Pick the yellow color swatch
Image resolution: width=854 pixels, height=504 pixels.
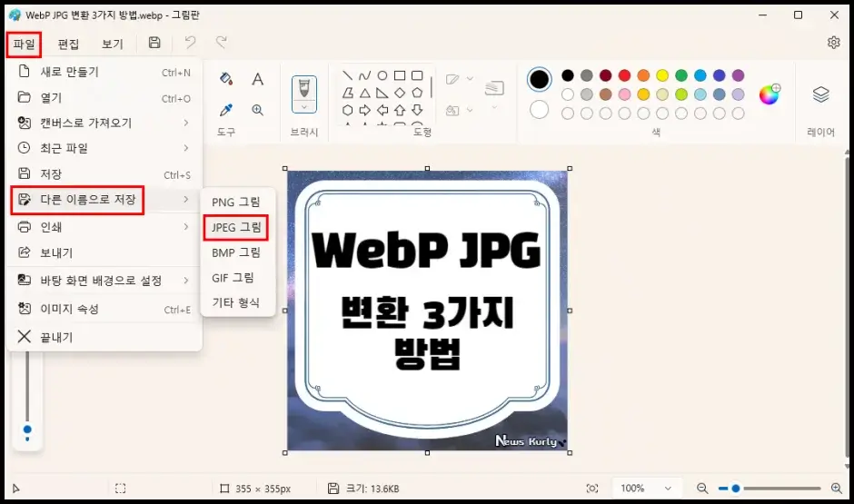(662, 75)
